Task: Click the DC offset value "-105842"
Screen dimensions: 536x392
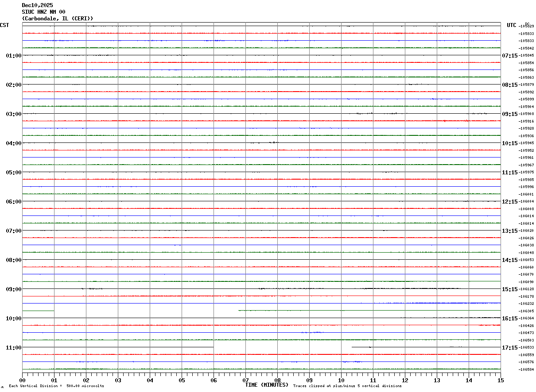Action: [x=527, y=48]
